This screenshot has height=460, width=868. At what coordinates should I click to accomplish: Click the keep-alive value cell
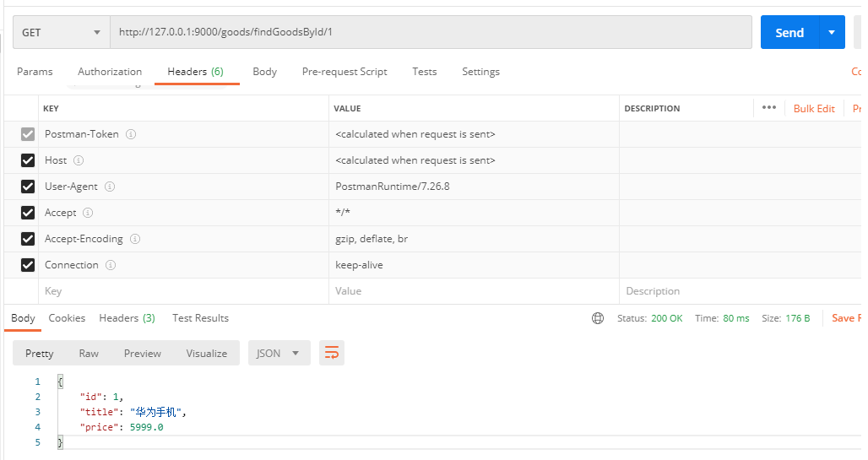click(474, 265)
